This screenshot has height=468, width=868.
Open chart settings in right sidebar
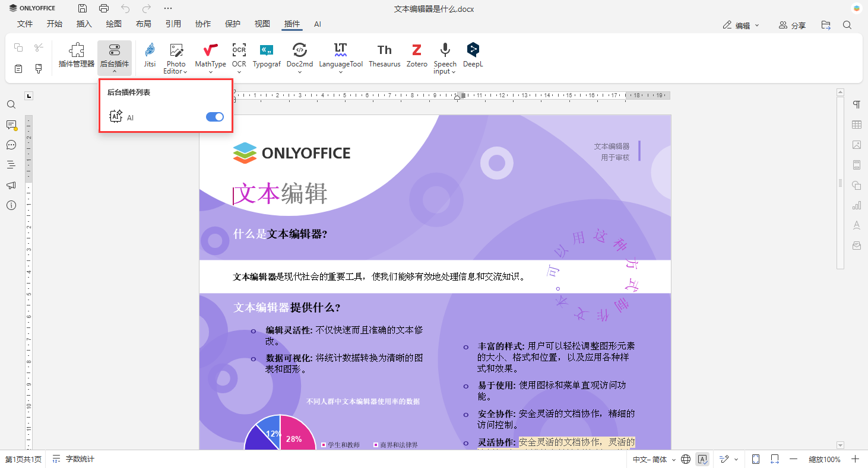(857, 205)
